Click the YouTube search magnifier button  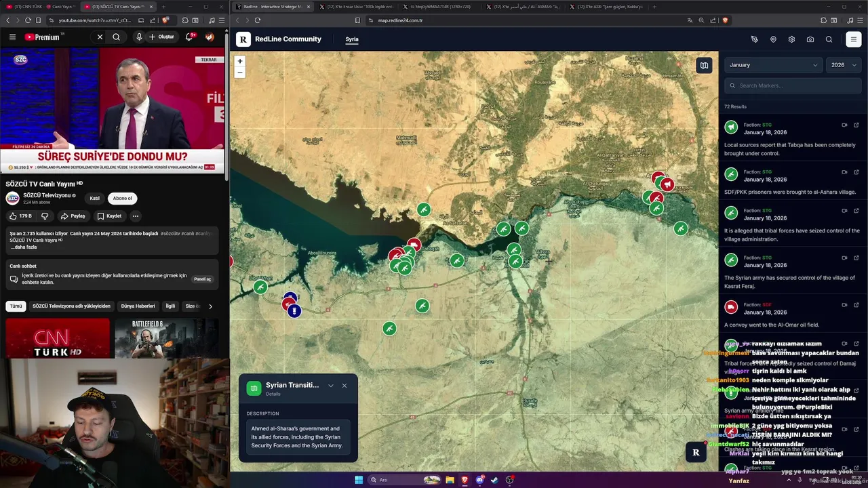pos(117,37)
